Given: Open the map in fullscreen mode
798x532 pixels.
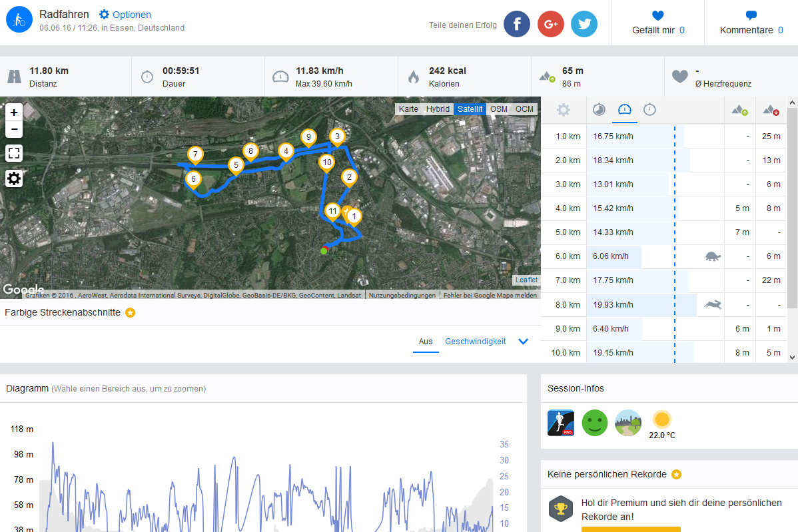Looking at the screenshot, I should (14, 152).
